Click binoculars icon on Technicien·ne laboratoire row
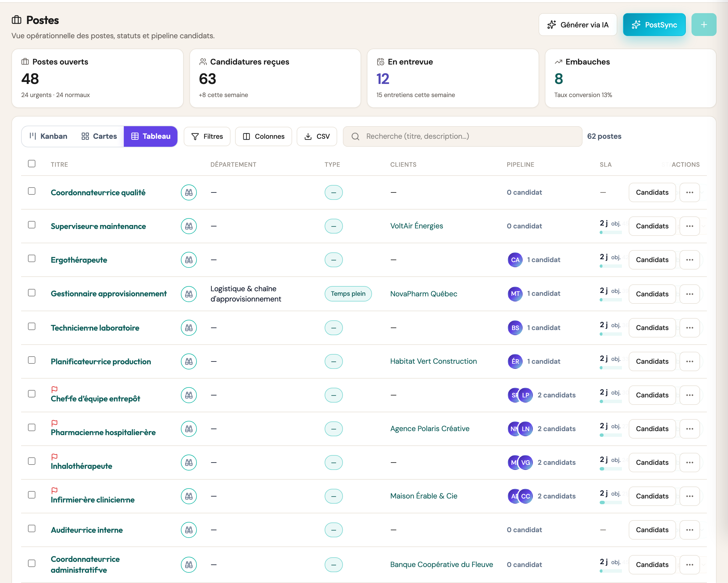The image size is (728, 583). coord(189,328)
